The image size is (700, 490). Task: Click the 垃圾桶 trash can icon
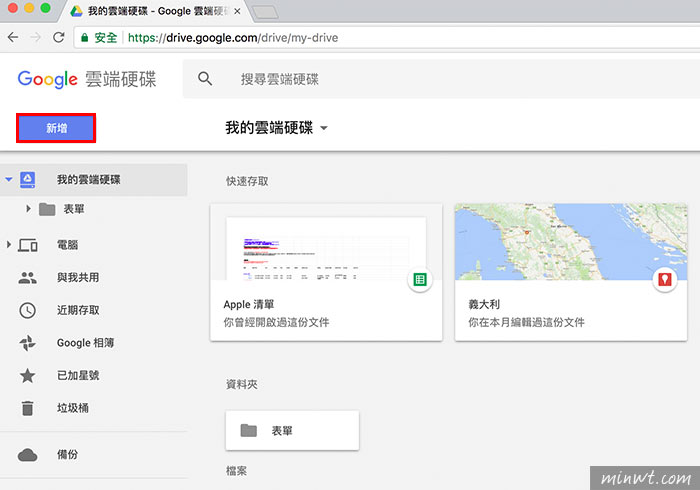click(28, 408)
